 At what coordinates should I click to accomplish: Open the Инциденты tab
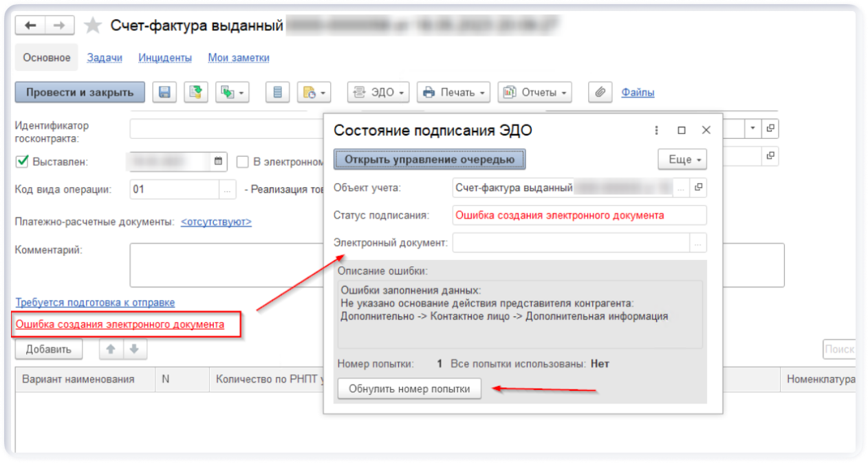coord(165,58)
